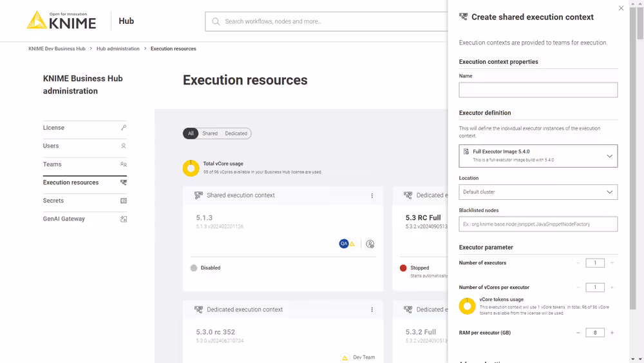
Task: Click the Total vCore usage donut chart
Action: 191,168
